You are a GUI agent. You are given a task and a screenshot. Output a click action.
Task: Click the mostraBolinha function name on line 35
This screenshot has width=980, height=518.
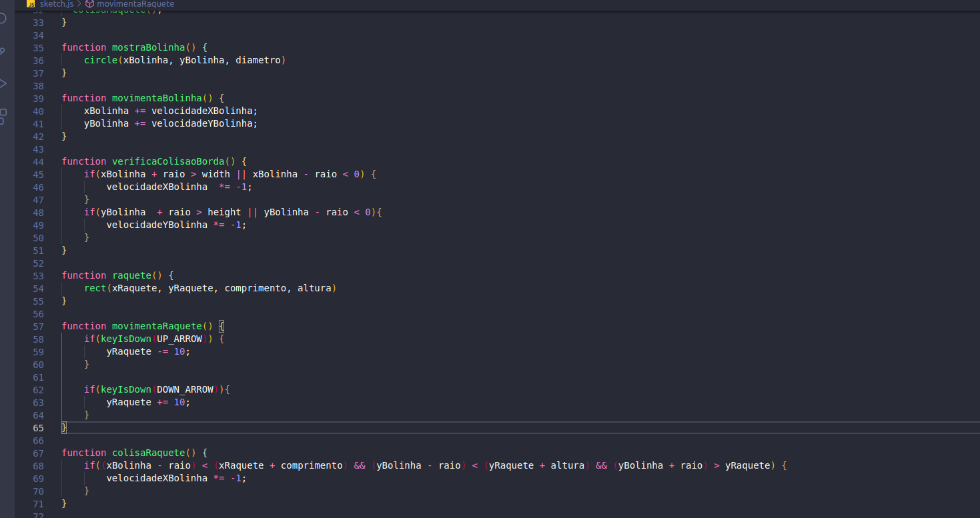(148, 47)
